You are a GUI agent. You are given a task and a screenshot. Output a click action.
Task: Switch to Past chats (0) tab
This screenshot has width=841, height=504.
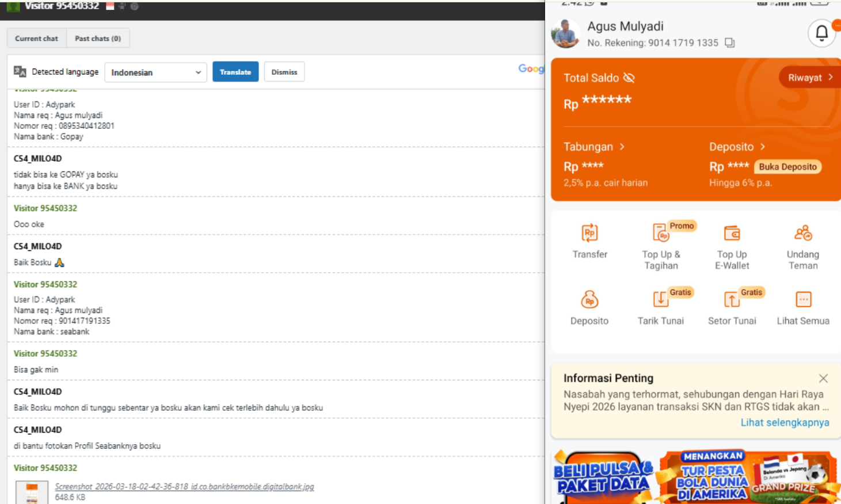(98, 38)
